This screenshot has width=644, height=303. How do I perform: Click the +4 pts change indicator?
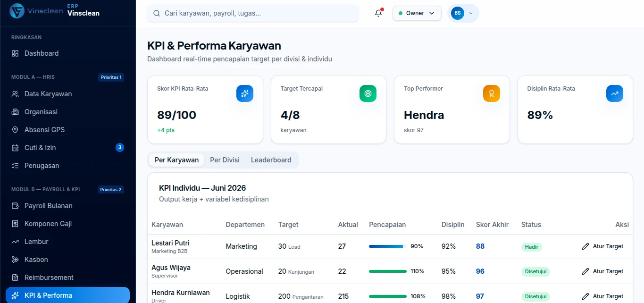click(x=166, y=130)
